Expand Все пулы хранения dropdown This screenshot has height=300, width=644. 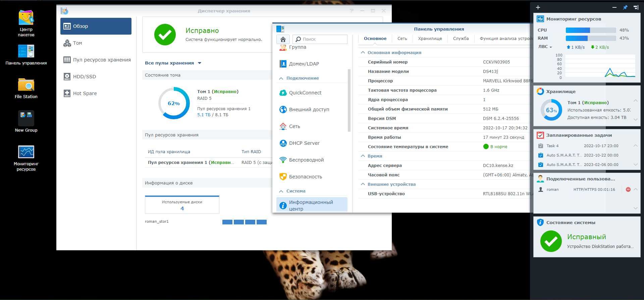[x=173, y=63]
